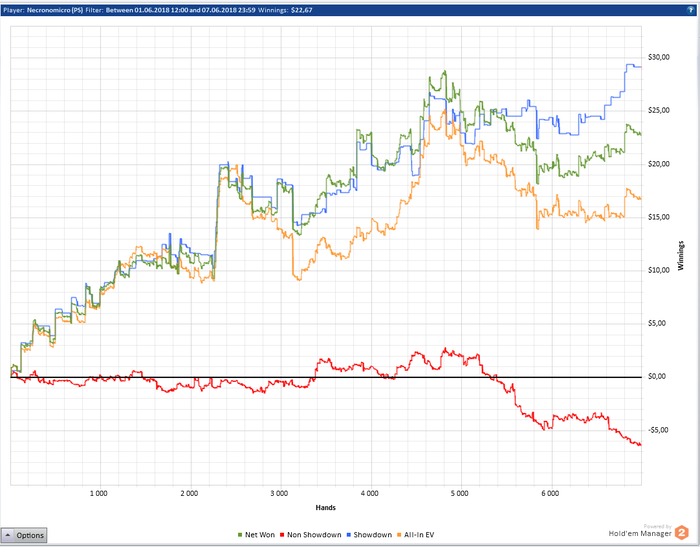Click the $25,00 axis label
The width and height of the screenshot is (700, 547).
tap(659, 110)
